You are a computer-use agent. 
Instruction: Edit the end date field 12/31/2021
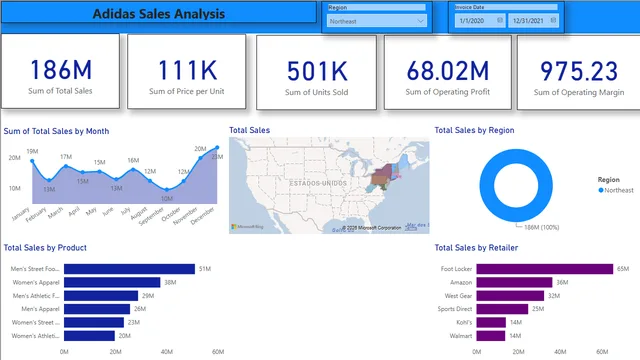tap(533, 20)
